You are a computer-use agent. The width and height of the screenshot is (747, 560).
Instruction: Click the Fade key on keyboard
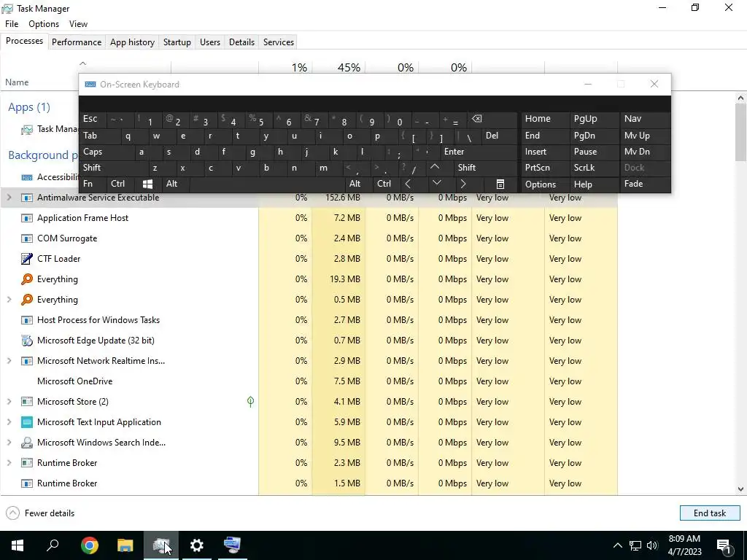click(645, 184)
